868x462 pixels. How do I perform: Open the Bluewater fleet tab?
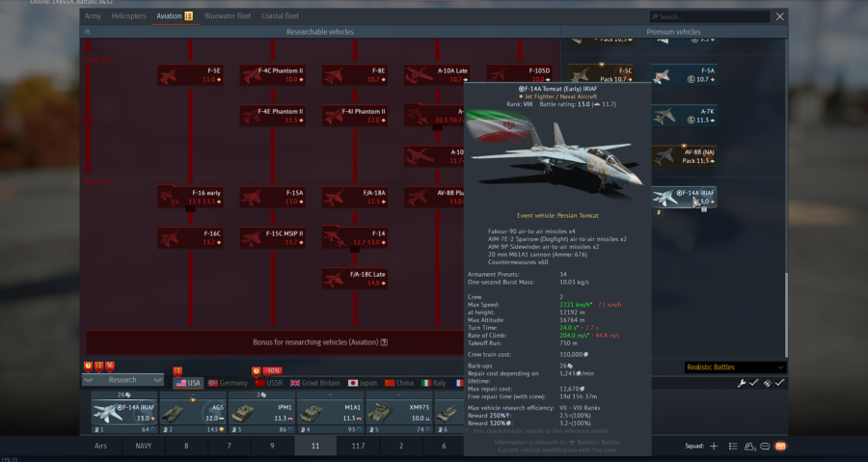coord(230,16)
